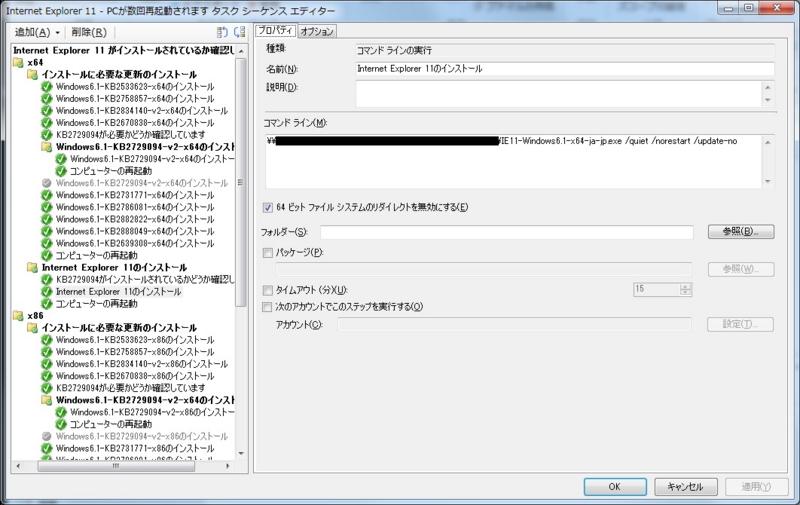Image resolution: width=800 pixels, height=505 pixels.
Task: Click green check icon of KB2670838-x86 step
Action: click(x=47, y=376)
